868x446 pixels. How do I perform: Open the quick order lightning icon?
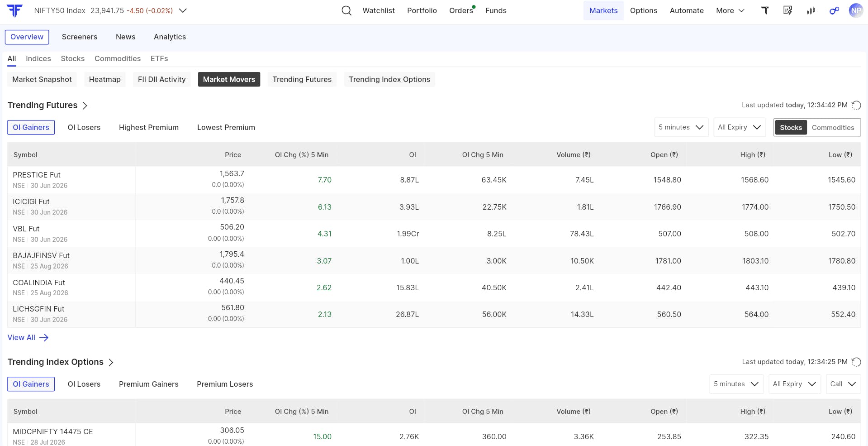pyautogui.click(x=788, y=10)
